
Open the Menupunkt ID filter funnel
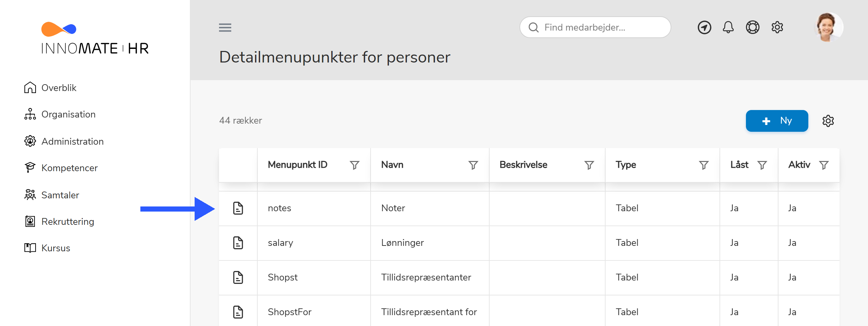tap(354, 165)
